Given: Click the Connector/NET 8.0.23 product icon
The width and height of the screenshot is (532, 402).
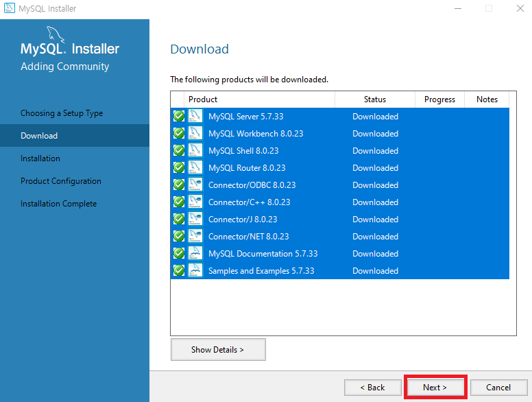Looking at the screenshot, I should click(x=195, y=236).
